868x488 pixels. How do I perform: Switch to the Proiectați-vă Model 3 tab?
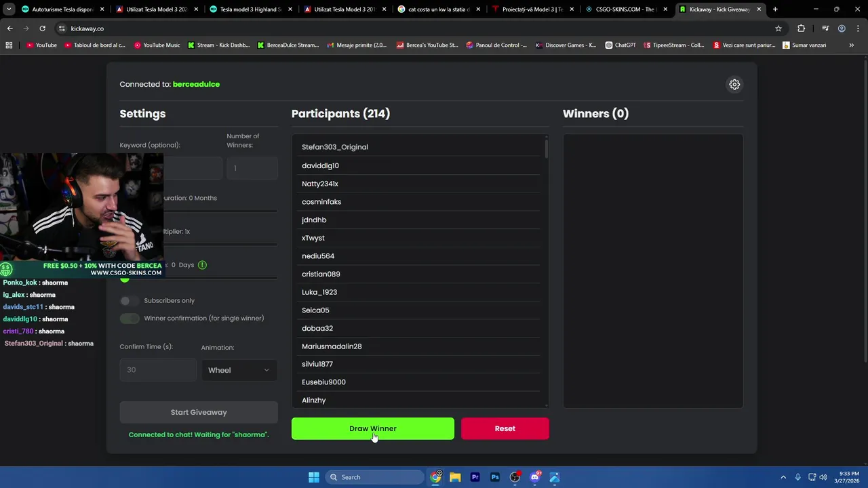532,9
